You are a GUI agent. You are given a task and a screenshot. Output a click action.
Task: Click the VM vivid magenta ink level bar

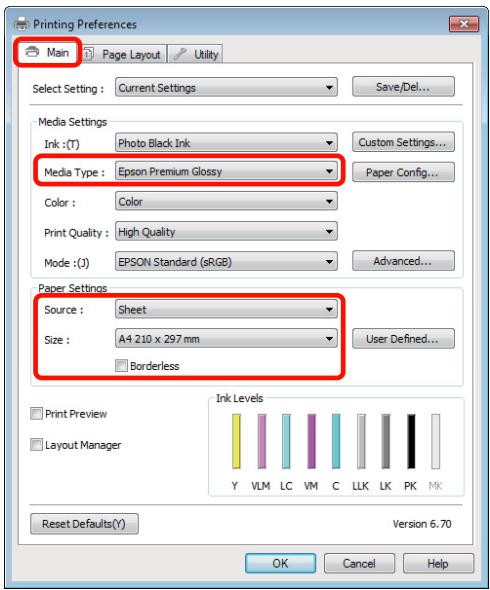pos(311,441)
